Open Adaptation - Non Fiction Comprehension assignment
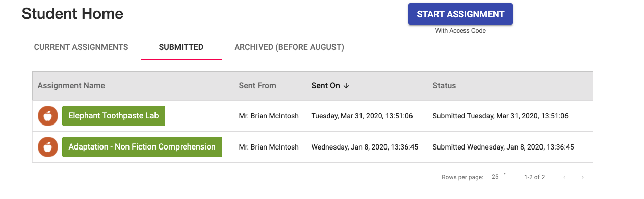This screenshot has width=644, height=199. (142, 147)
